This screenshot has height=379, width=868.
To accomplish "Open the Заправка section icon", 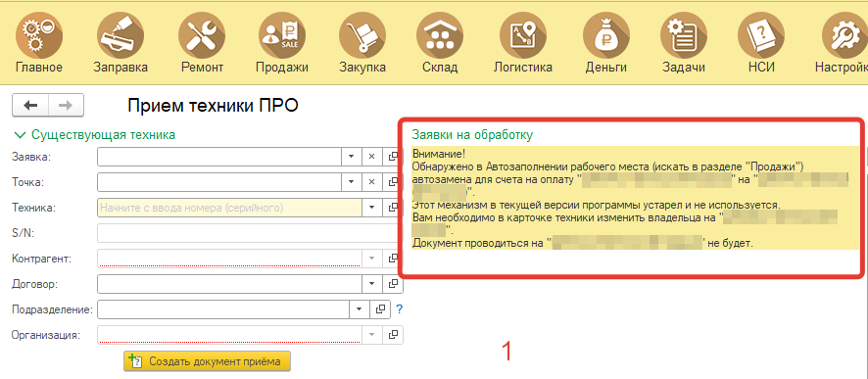I will click(x=121, y=35).
